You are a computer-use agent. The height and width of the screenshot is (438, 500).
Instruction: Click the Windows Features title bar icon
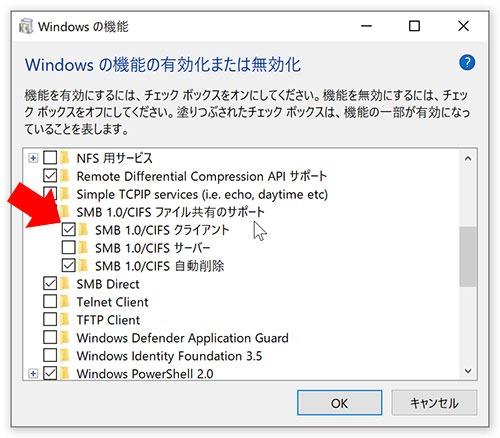(26, 26)
